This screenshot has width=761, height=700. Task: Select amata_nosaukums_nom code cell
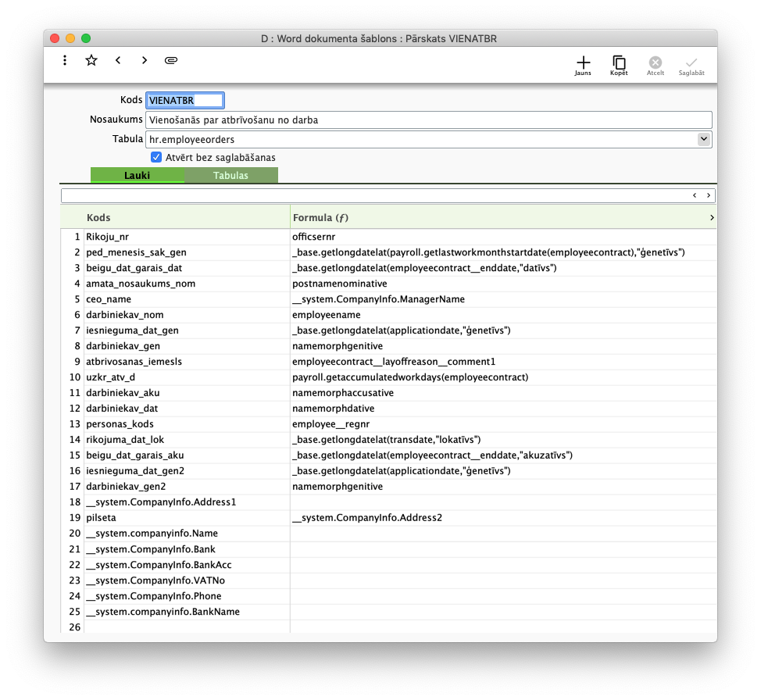click(187, 284)
